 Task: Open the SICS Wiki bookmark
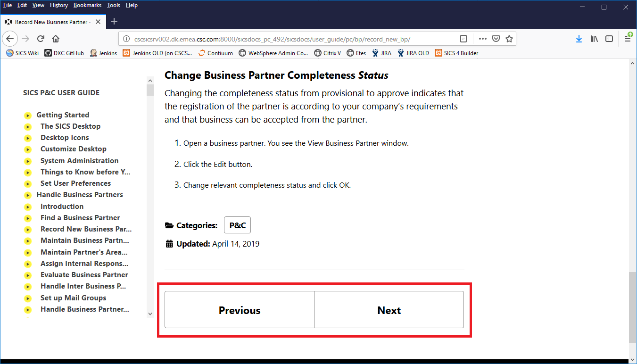[x=22, y=53]
